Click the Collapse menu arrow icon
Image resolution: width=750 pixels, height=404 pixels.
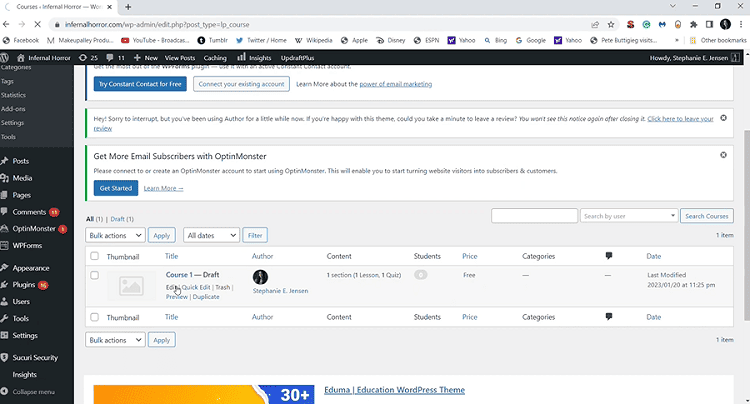pos(5,392)
